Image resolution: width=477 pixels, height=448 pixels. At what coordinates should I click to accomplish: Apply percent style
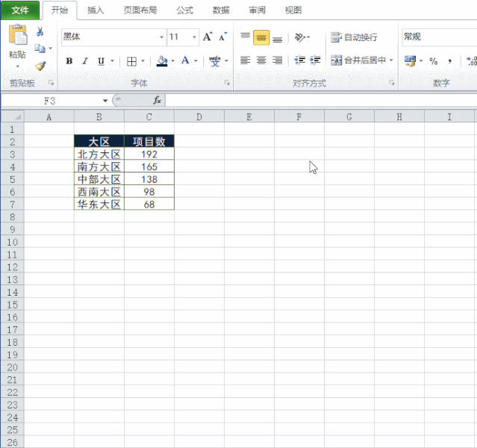coord(434,61)
